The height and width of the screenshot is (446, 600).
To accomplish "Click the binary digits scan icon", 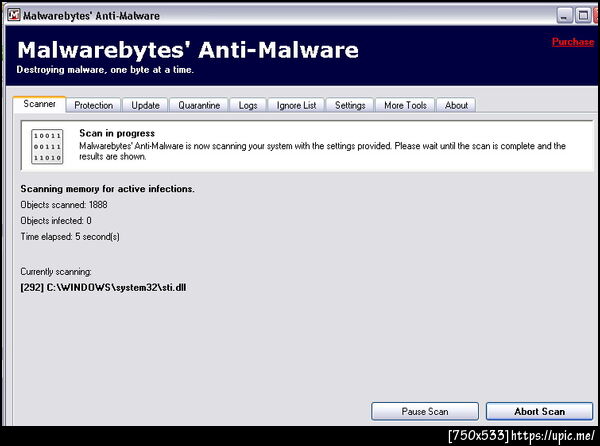I will (47, 146).
